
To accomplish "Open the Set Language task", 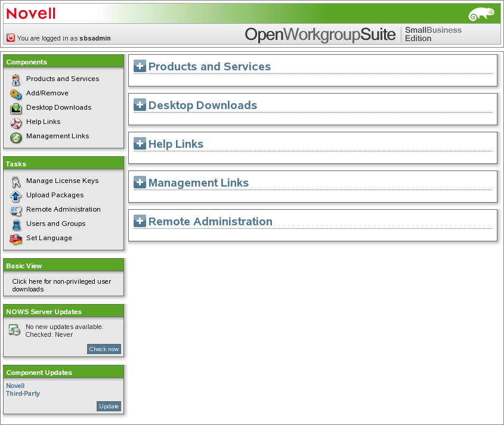I will [49, 238].
